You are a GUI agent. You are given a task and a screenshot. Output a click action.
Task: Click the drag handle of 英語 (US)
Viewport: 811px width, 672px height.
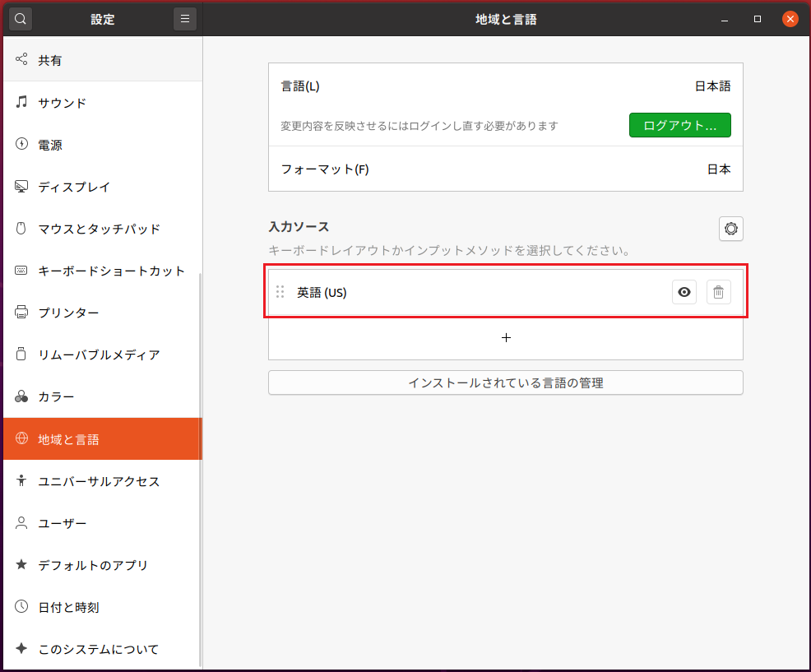click(280, 292)
